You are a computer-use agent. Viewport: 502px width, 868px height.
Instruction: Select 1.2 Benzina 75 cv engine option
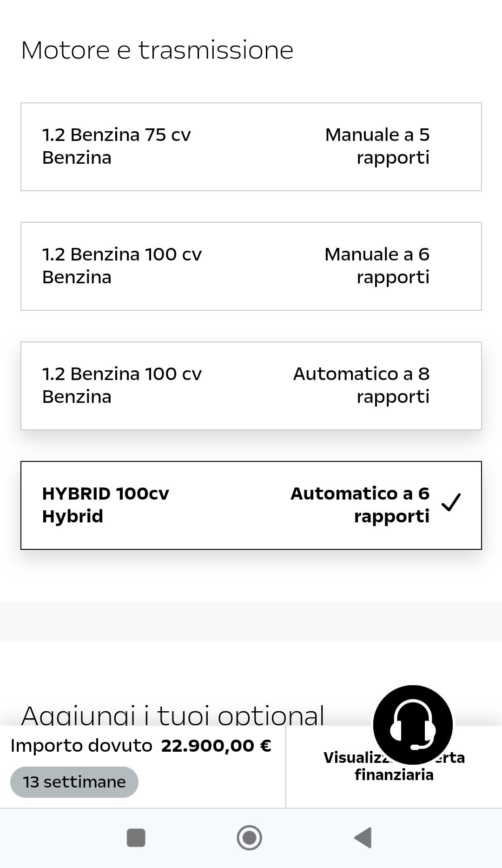point(251,147)
